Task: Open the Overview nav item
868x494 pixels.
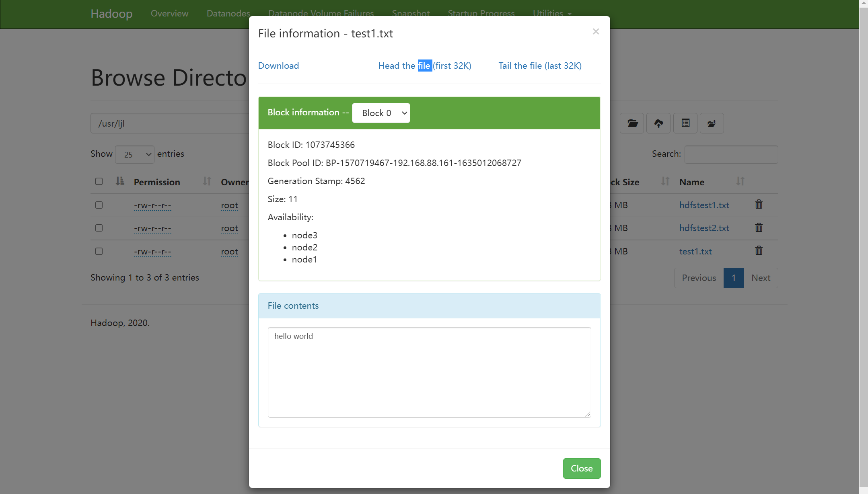Action: [x=169, y=13]
